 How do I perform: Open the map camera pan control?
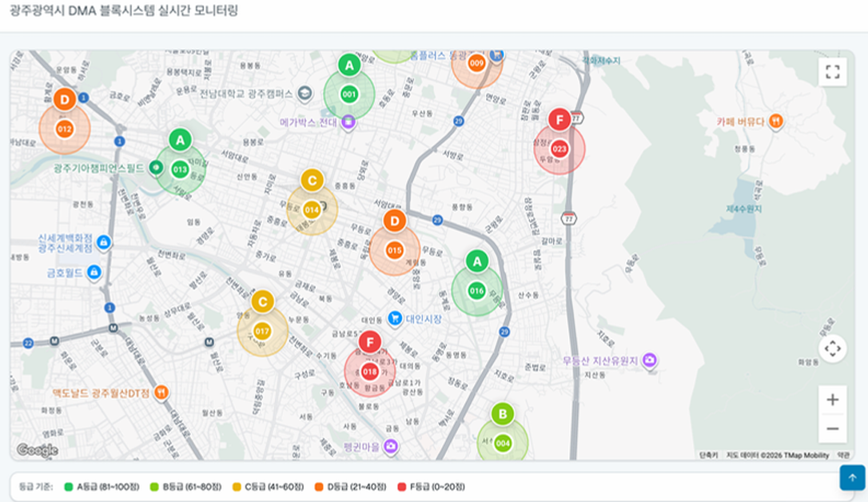coord(832,349)
